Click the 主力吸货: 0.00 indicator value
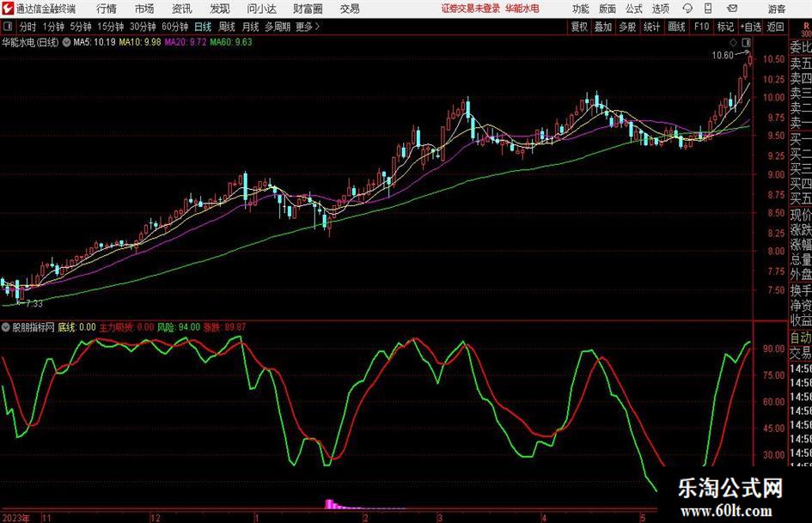Viewport: 812px width, 523px height. click(x=127, y=327)
